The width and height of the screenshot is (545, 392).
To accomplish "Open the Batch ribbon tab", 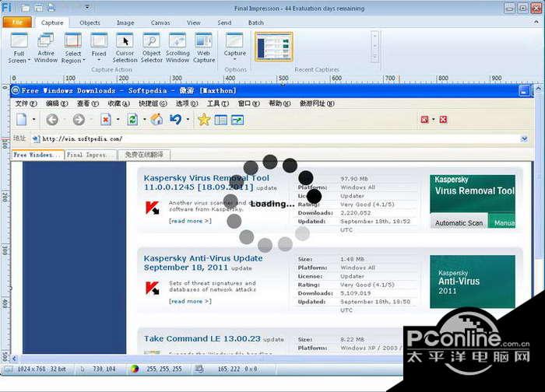I will tap(256, 23).
